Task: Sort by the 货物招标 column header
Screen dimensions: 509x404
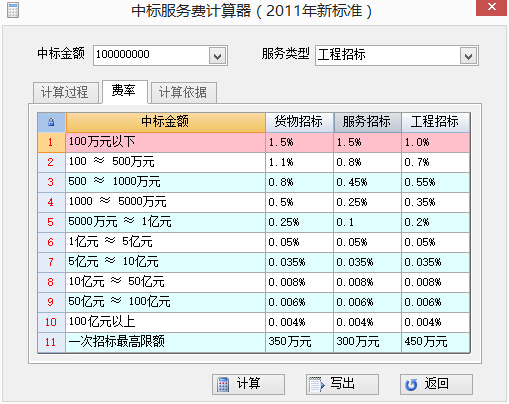Action: (x=299, y=122)
